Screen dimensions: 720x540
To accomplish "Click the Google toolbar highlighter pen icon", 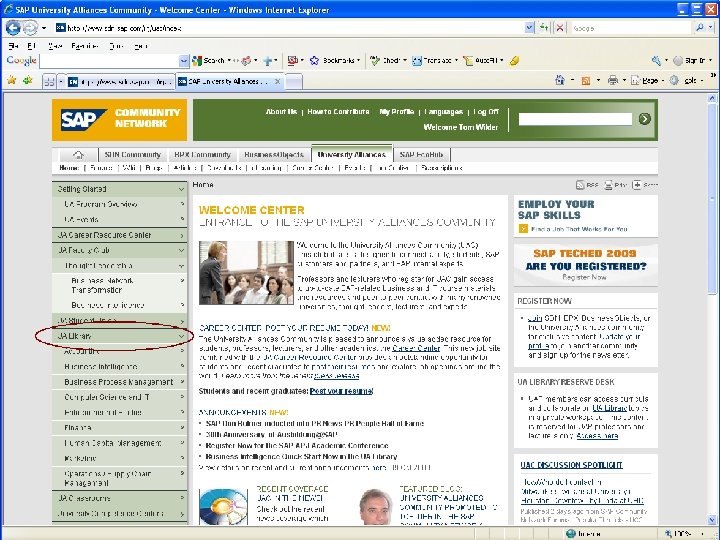I will (x=514, y=61).
